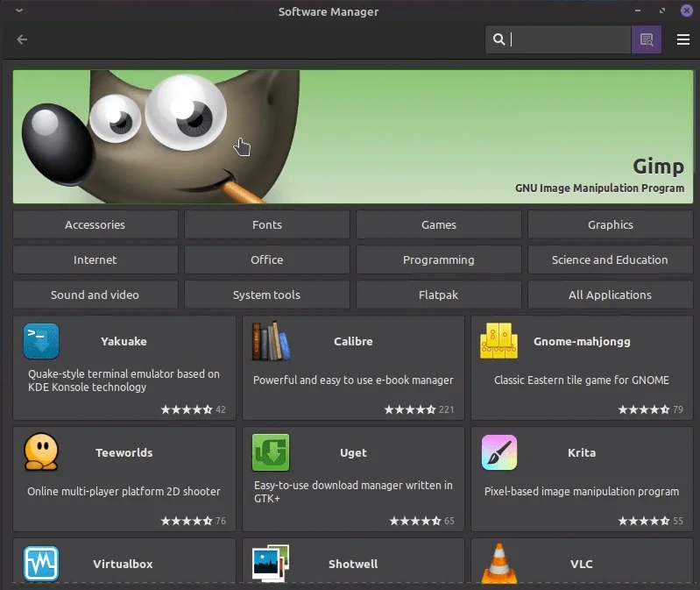Go back using the arrow button
The image size is (700, 590).
pyautogui.click(x=22, y=39)
